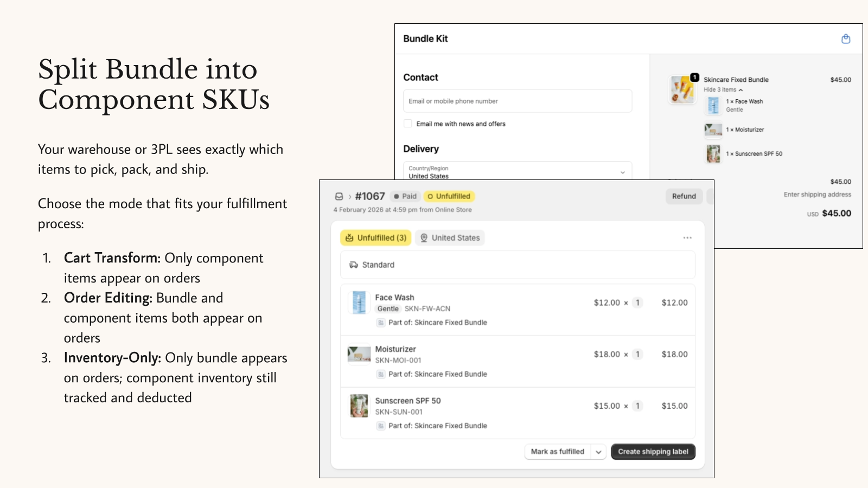Focus the Email or mobile phone number field
The height and width of the screenshot is (488, 868).
518,101
